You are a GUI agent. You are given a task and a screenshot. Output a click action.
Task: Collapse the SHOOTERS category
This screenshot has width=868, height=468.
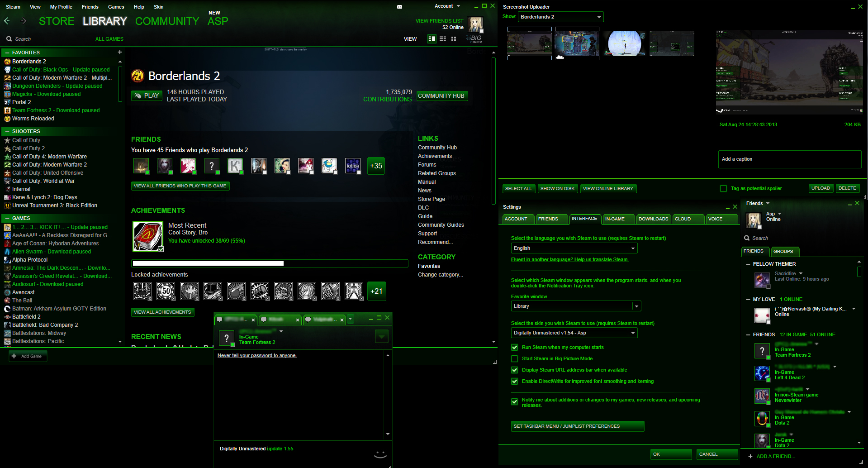(x=7, y=131)
